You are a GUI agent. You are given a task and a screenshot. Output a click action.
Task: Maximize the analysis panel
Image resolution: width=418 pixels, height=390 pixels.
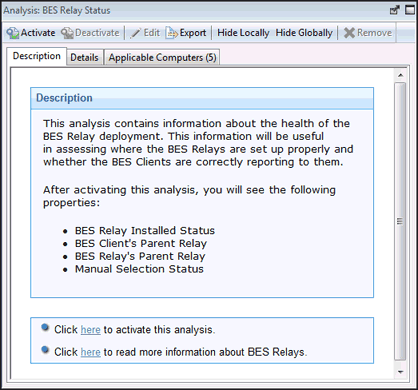click(x=410, y=10)
